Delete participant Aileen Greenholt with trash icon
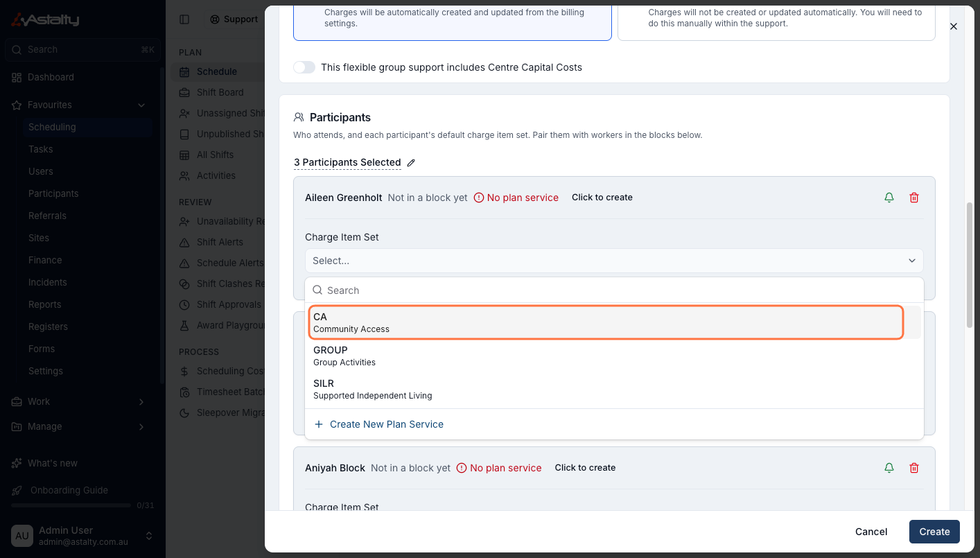The width and height of the screenshot is (980, 558). (x=914, y=198)
